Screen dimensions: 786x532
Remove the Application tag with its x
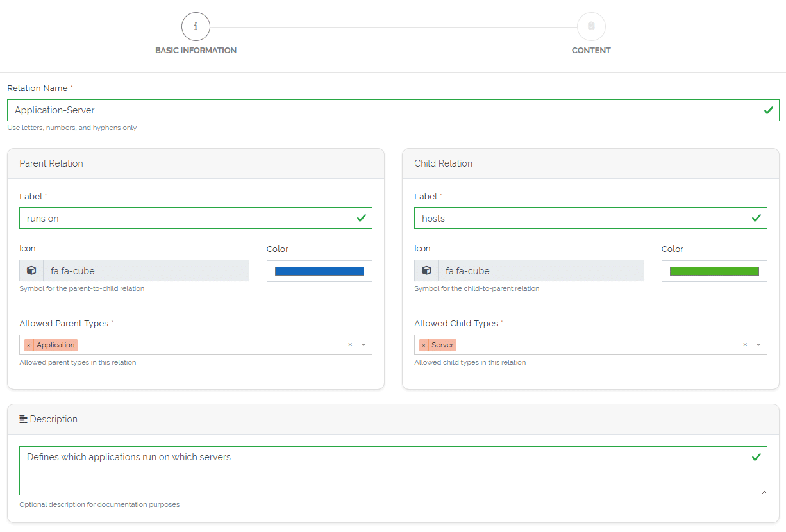29,345
